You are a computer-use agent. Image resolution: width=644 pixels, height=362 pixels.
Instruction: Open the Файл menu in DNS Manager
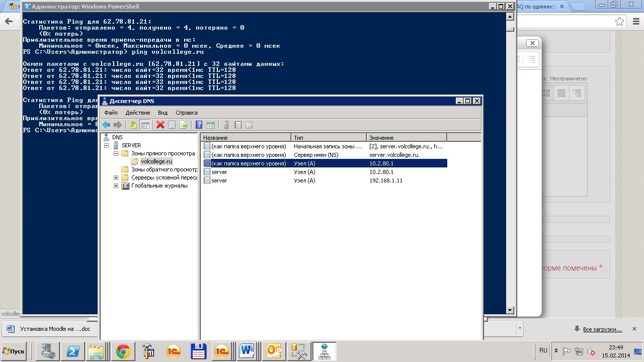tap(111, 113)
